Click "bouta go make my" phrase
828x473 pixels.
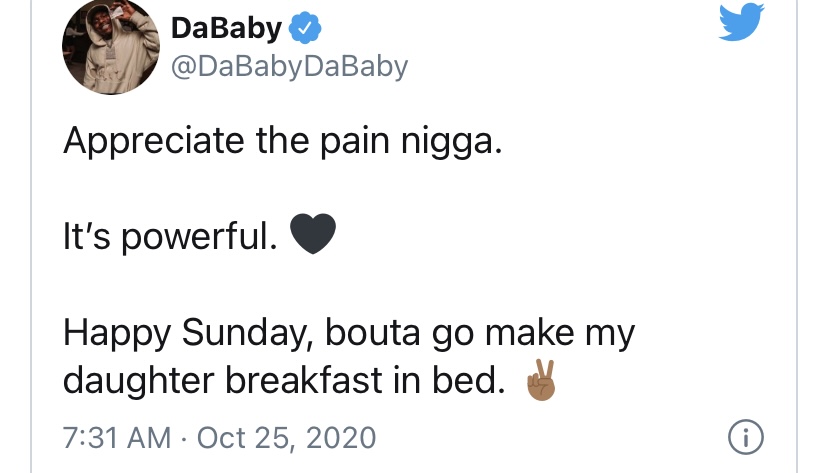coord(479,333)
